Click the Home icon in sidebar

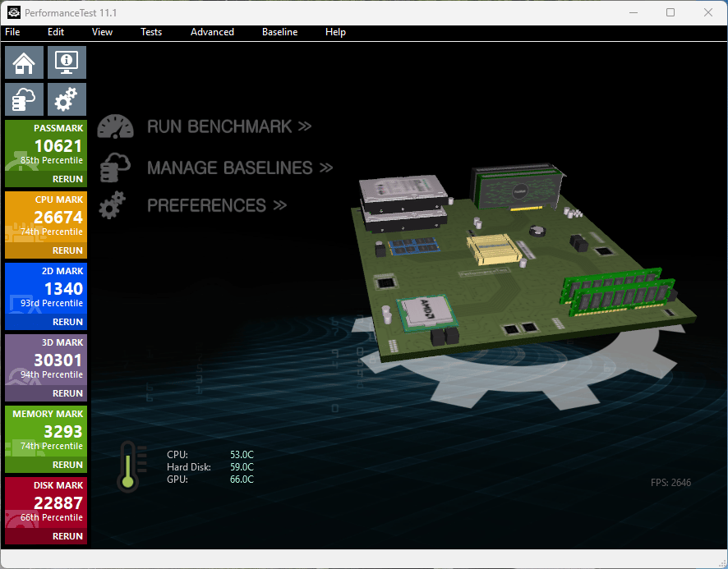click(x=24, y=62)
